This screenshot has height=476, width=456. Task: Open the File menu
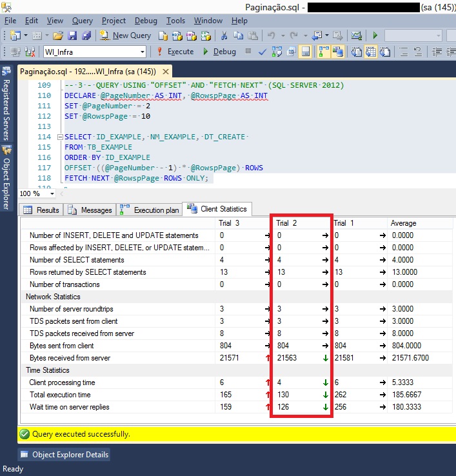(x=10, y=21)
